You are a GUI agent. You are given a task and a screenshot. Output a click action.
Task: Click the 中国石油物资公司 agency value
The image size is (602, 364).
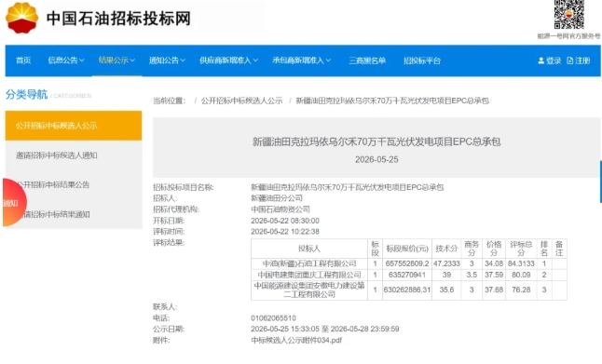point(280,209)
